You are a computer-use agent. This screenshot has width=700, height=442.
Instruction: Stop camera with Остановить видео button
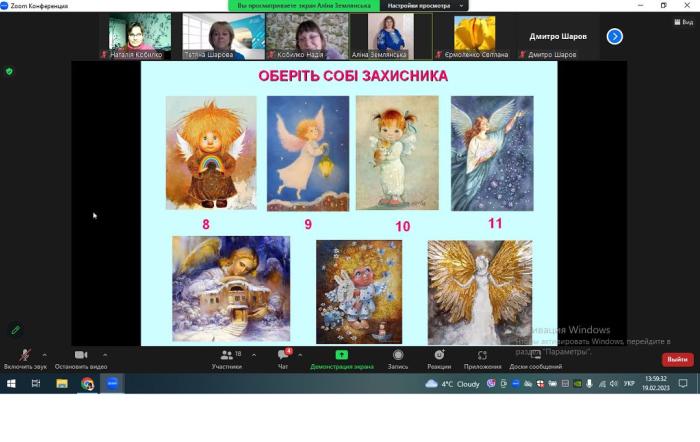(81, 358)
